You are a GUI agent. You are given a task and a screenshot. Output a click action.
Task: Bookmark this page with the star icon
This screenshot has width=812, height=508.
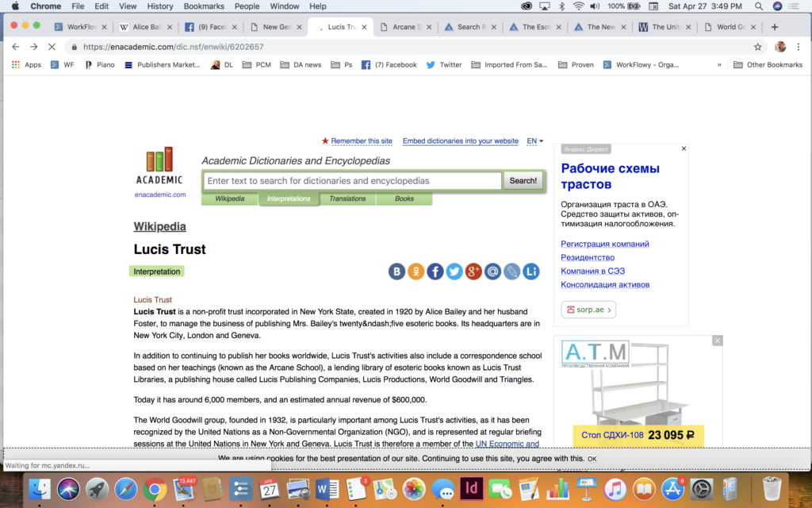pyautogui.click(x=757, y=47)
